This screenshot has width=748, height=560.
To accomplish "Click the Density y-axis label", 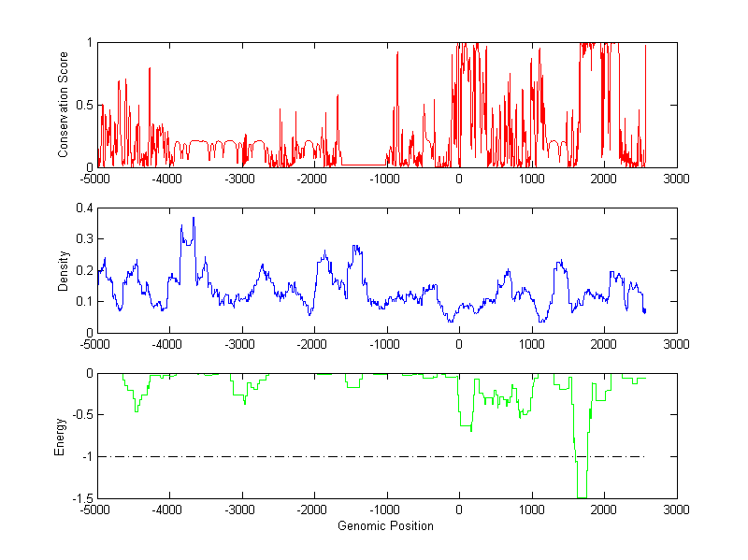I will (x=65, y=270).
